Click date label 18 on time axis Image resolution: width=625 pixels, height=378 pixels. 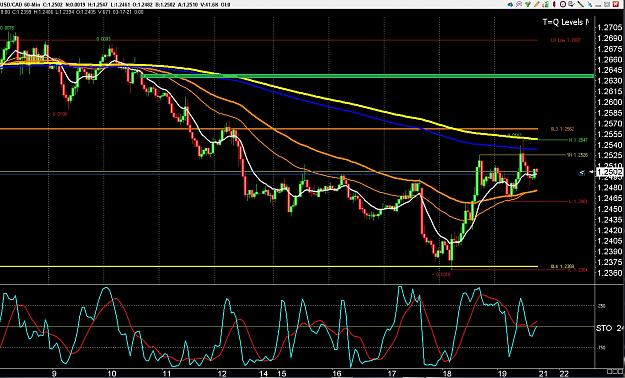(447, 374)
